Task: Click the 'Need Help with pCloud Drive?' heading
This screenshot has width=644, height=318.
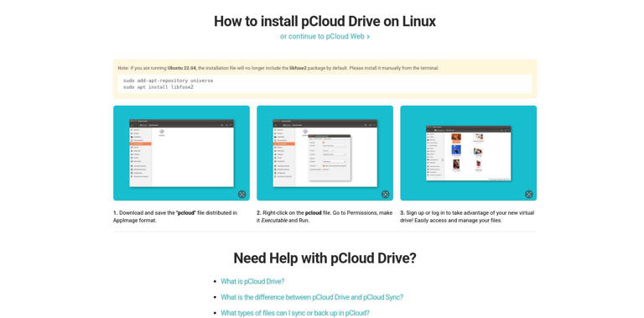Action: click(325, 258)
